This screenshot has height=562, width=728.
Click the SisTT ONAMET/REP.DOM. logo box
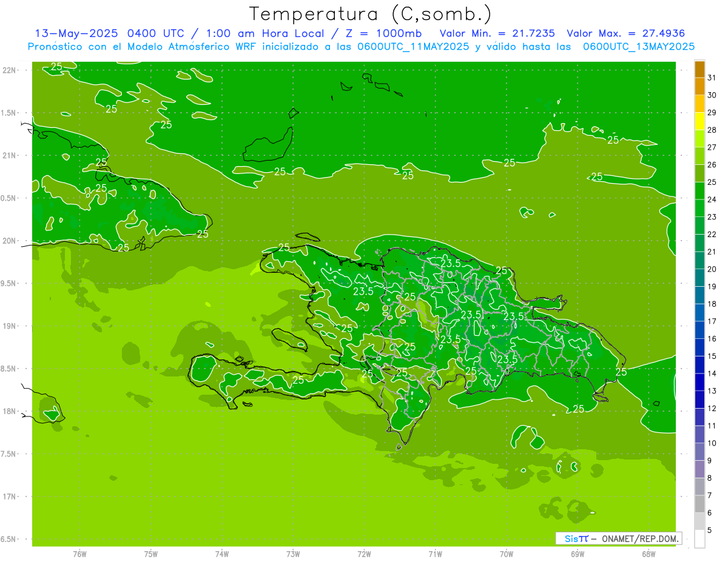tap(618, 538)
